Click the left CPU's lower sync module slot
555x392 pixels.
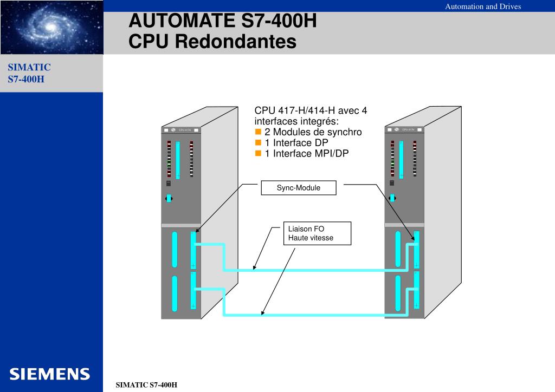[x=193, y=291]
